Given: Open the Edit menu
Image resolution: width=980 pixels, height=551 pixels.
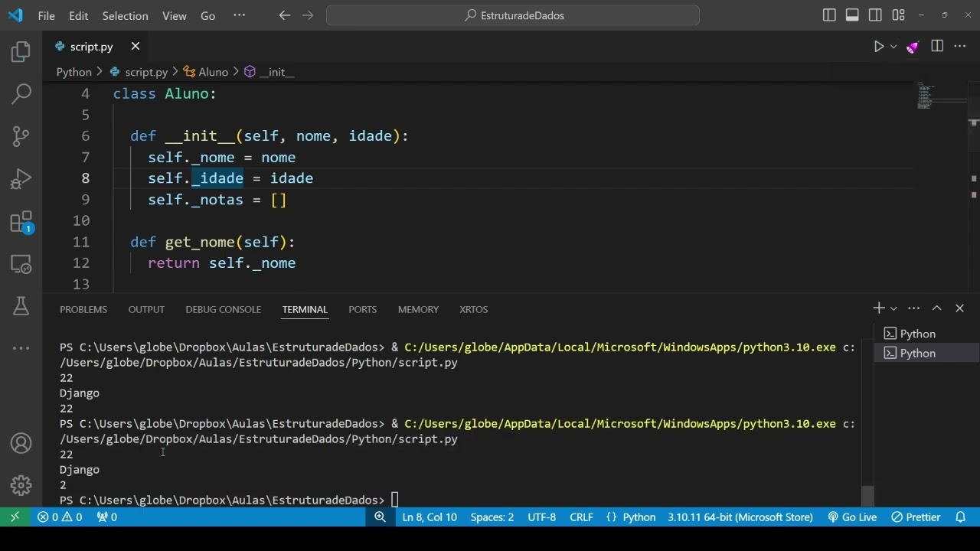Looking at the screenshot, I should coord(78,15).
